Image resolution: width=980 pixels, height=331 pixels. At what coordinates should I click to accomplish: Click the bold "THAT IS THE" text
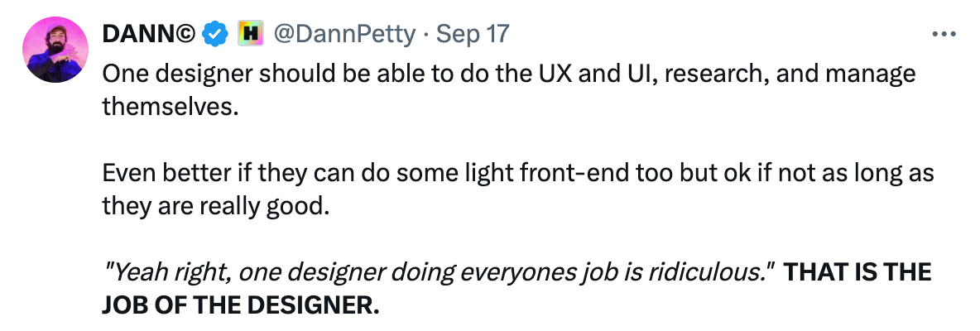(x=857, y=271)
